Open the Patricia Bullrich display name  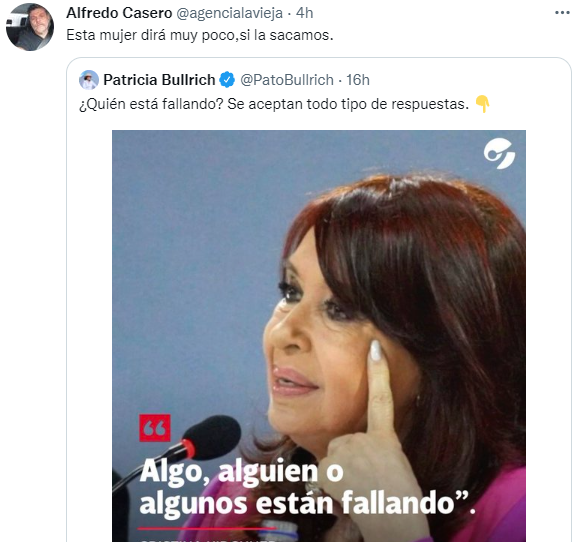coord(159,80)
